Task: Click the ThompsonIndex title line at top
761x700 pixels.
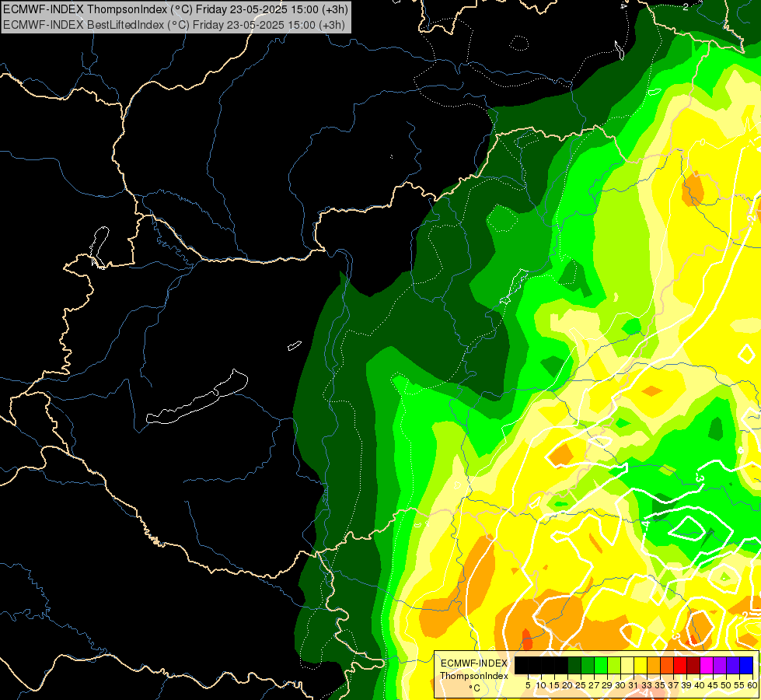Action: pos(176,9)
